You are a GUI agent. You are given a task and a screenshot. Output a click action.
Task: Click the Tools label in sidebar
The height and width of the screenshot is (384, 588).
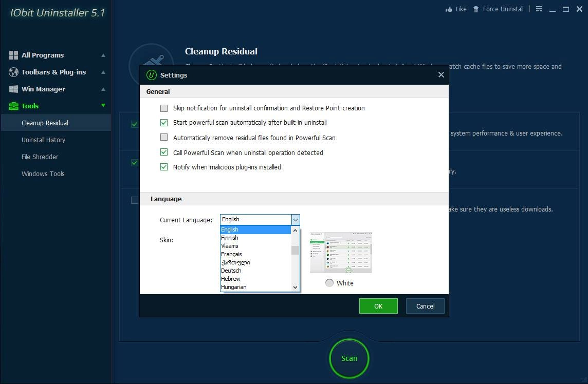pos(30,106)
